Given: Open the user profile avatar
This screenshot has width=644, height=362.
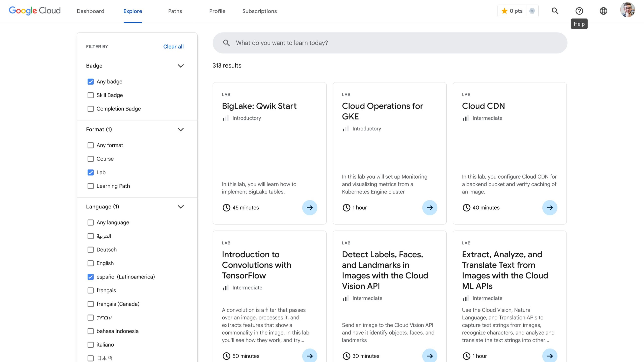Looking at the screenshot, I should tap(627, 10).
